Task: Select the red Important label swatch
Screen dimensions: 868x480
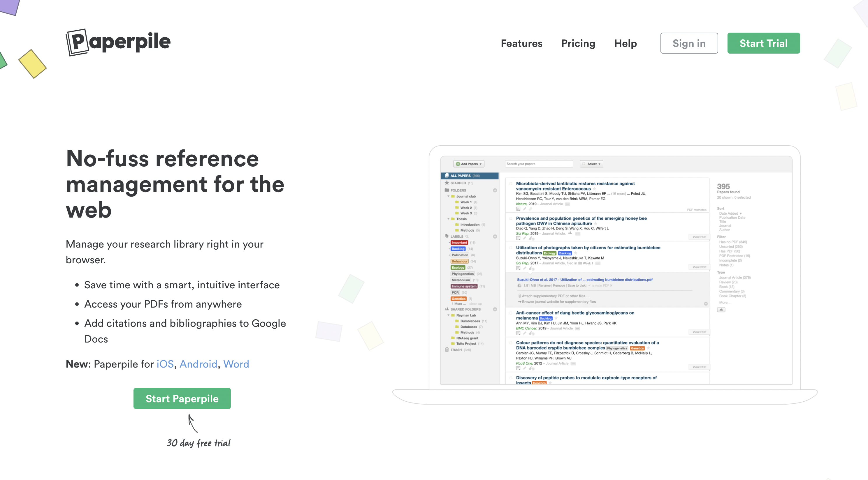Action: (459, 243)
